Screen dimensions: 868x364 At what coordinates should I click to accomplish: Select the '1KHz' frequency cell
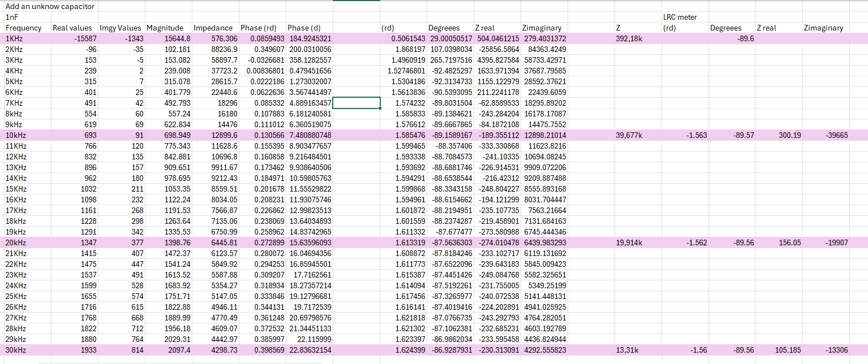click(x=14, y=38)
